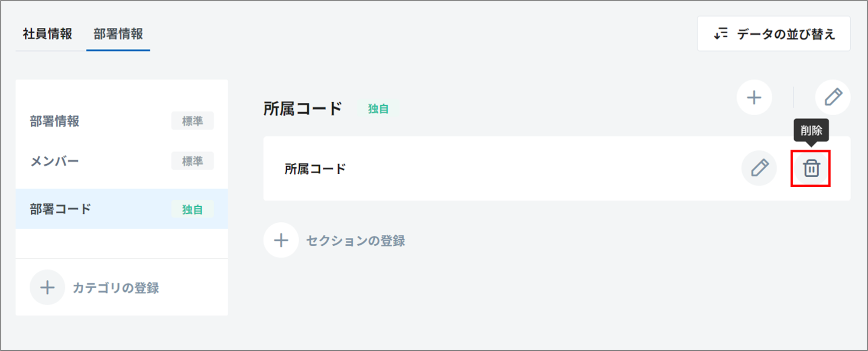Screen dimensions: 868x351
Task: Click the plus icon for カテゴリの登録
Action: (47, 287)
